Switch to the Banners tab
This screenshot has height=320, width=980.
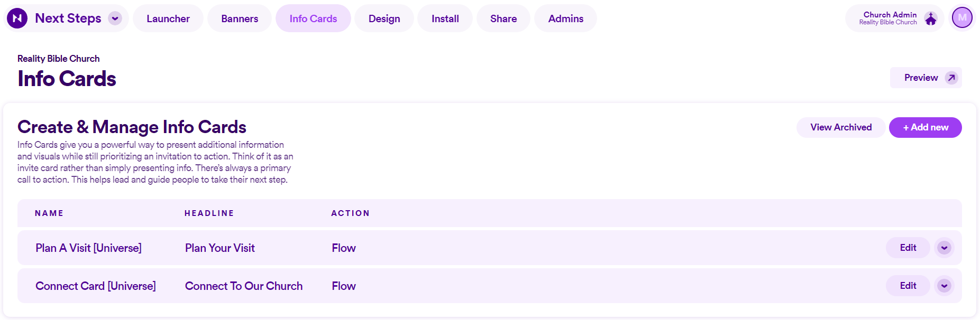coord(239,18)
